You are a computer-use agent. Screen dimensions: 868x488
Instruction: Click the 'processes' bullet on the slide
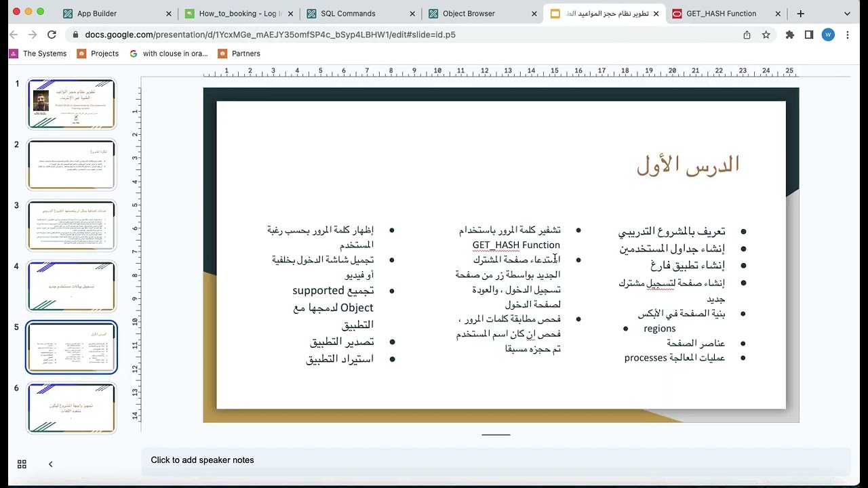pyautogui.click(x=646, y=357)
